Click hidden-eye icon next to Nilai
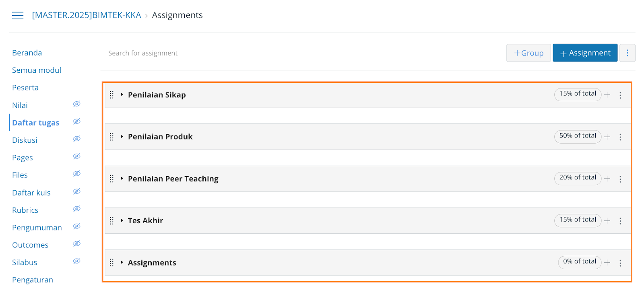 76,104
